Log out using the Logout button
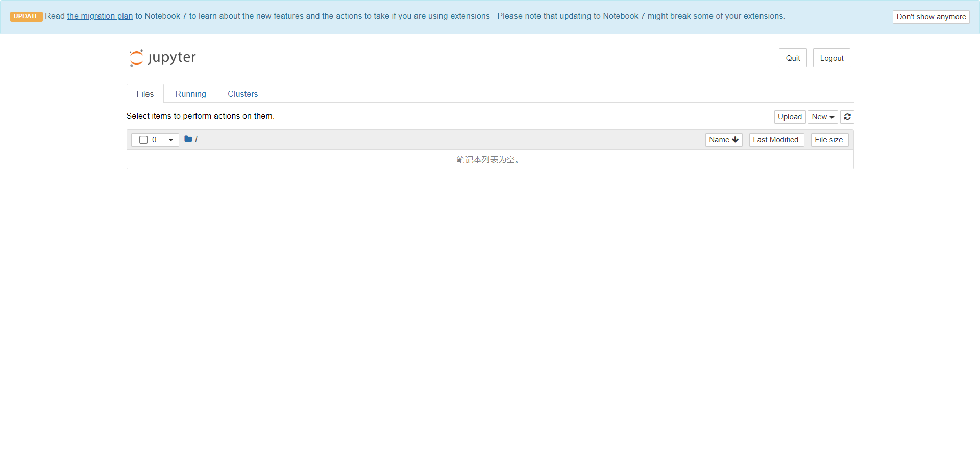The image size is (980, 456). coord(831,58)
